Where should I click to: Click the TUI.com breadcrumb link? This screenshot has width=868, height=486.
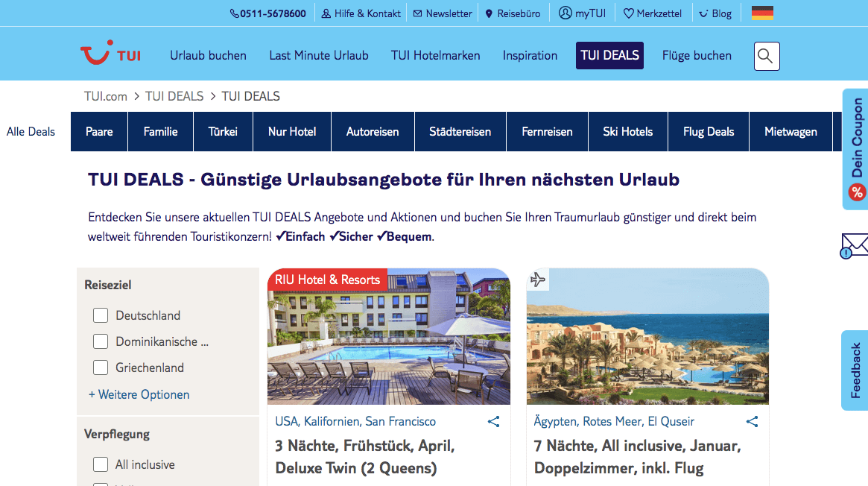[x=106, y=96]
